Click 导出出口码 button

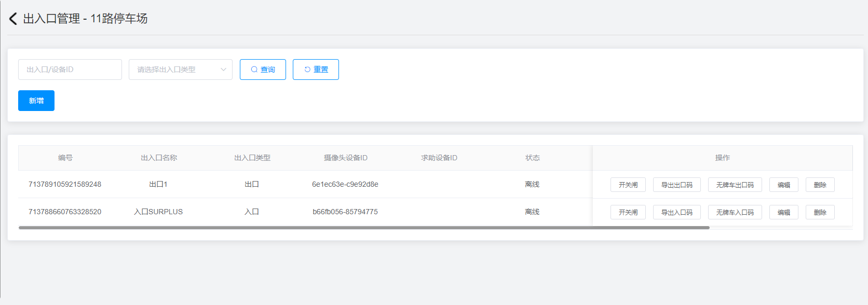676,185
